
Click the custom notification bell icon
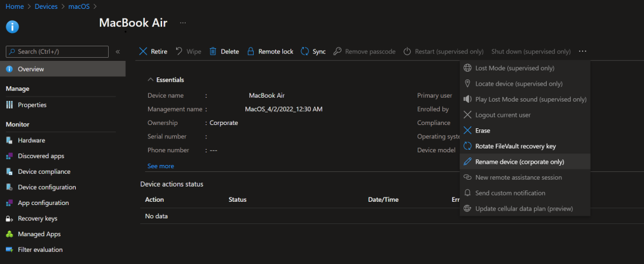[467, 193]
